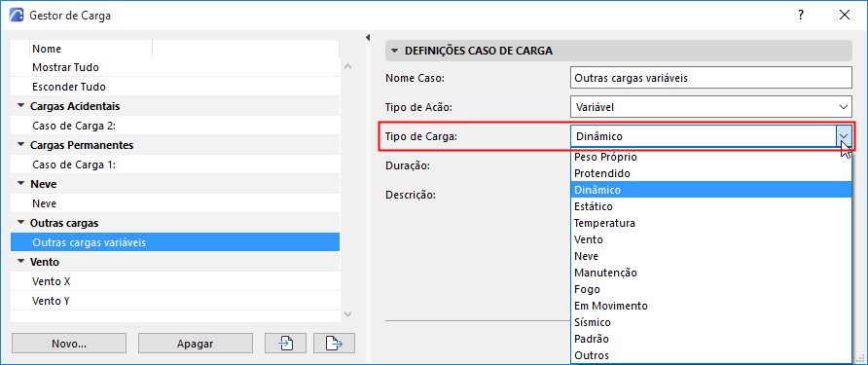Click the export load cases icon button
Viewport: 868px width, 365px height.
pyautogui.click(x=334, y=344)
